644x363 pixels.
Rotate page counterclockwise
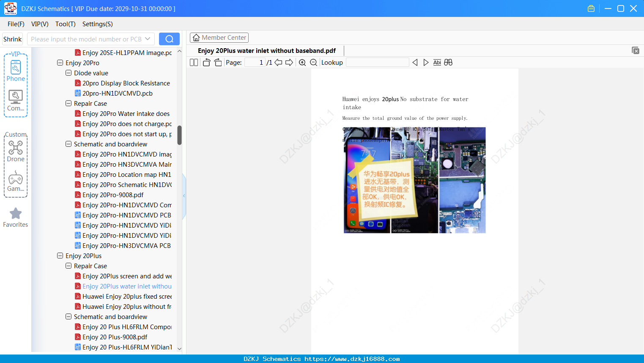tap(206, 63)
